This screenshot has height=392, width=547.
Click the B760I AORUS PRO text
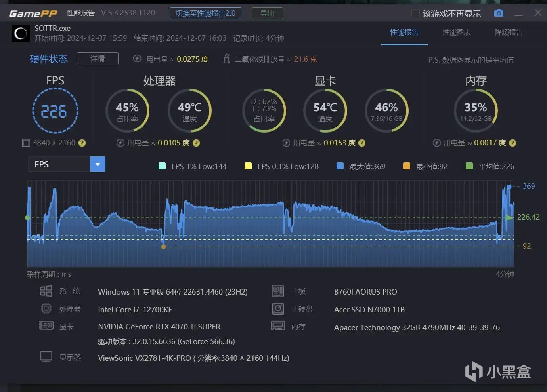[365, 292]
